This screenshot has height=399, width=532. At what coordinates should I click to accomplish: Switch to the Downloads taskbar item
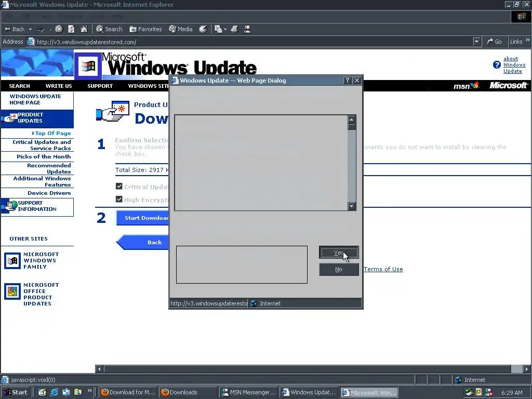click(x=188, y=392)
